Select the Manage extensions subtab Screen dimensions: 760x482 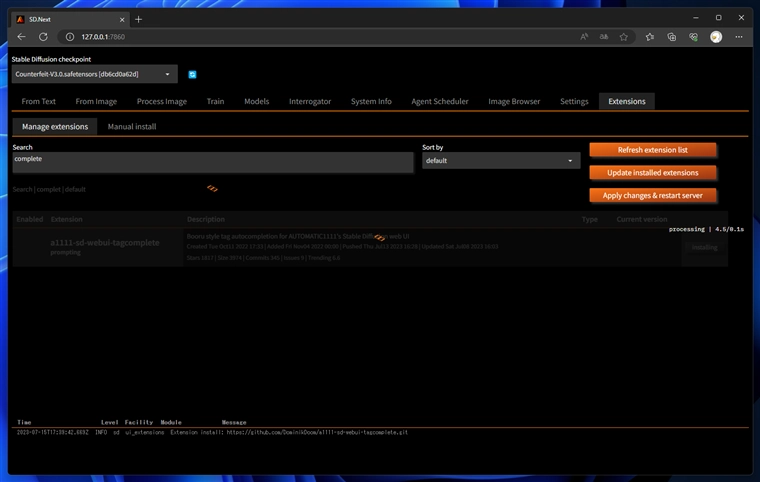tap(55, 127)
